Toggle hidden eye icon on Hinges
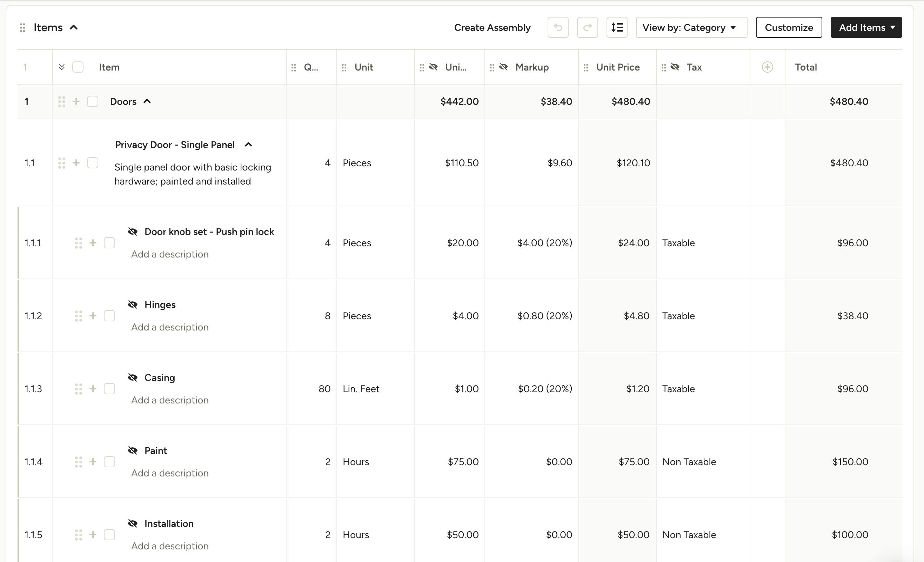This screenshot has height=562, width=924. click(x=133, y=305)
